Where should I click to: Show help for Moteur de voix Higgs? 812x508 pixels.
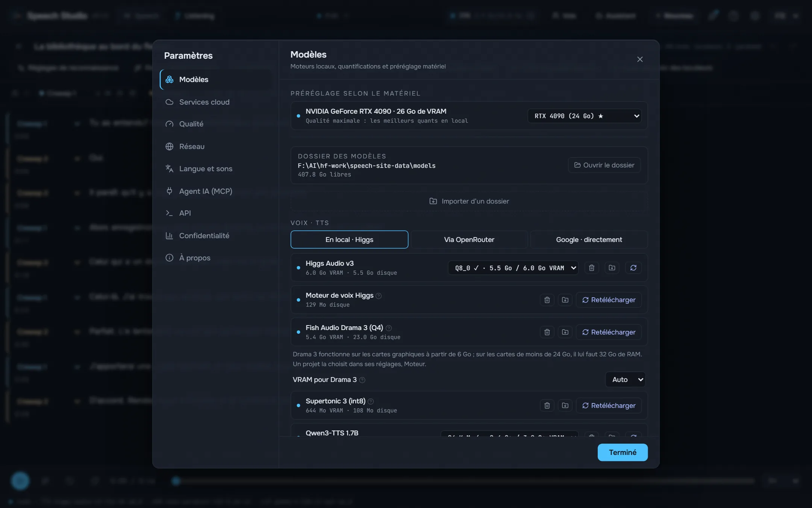pos(379,296)
